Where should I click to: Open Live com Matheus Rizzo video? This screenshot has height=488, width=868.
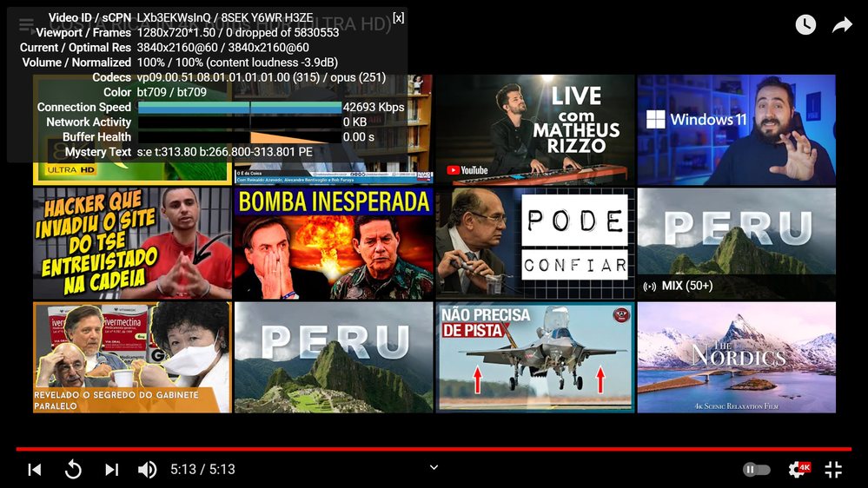point(534,129)
